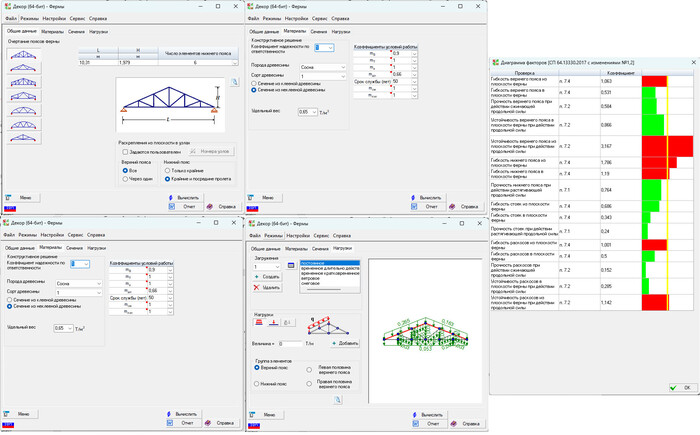Click the Величина load value input field
The height and width of the screenshot is (435, 700).
(x=291, y=344)
